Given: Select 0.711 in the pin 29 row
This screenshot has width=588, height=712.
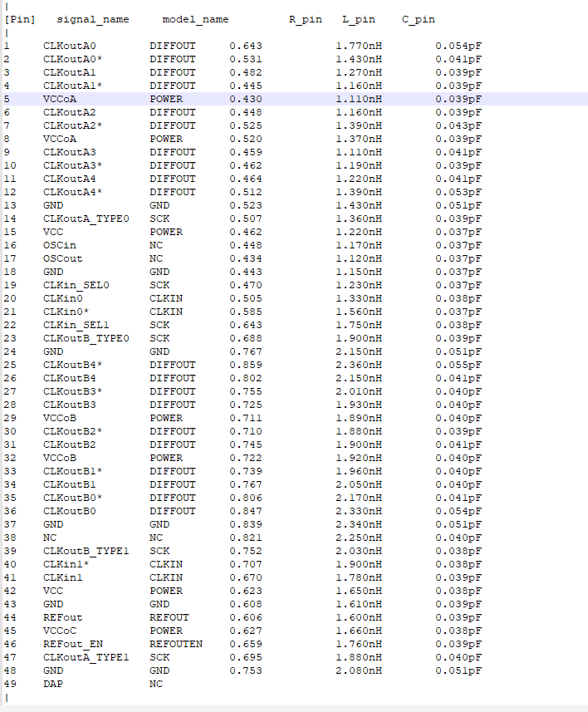Looking at the screenshot, I should point(246,418).
